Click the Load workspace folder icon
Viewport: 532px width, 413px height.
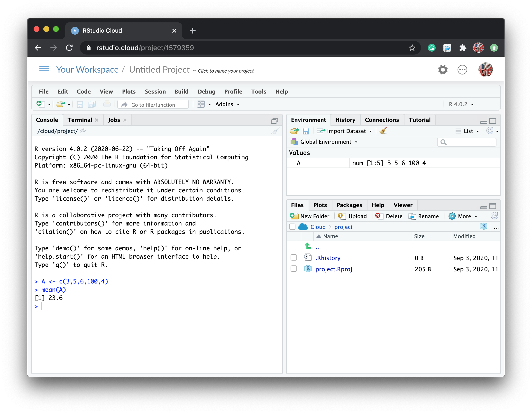(294, 131)
